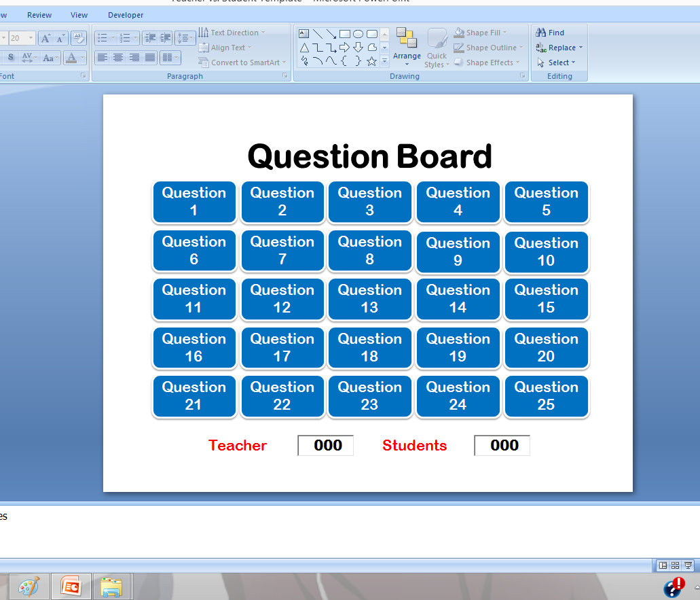Increase font size with Grow Font icon
Viewport: 700px width, 600px height.
[45, 38]
